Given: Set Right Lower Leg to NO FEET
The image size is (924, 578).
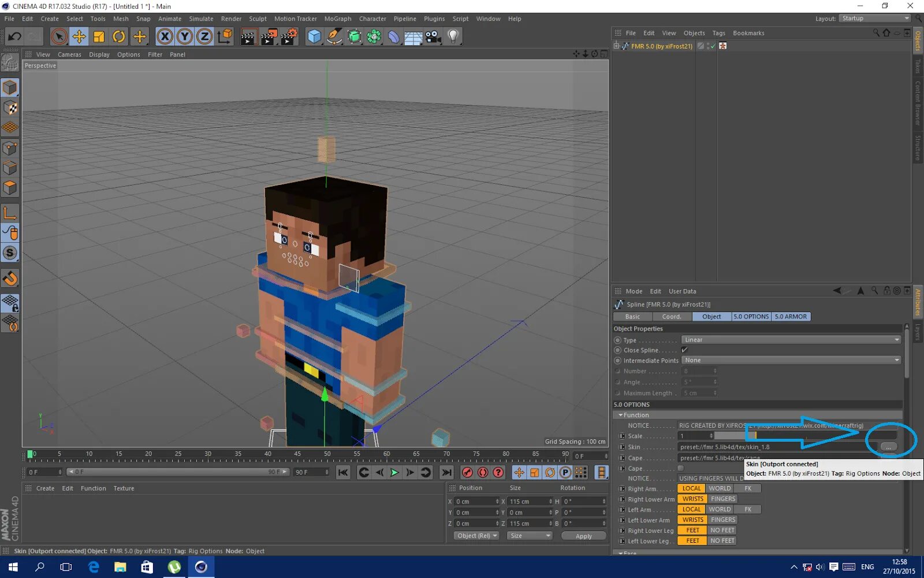Looking at the screenshot, I should 722,530.
